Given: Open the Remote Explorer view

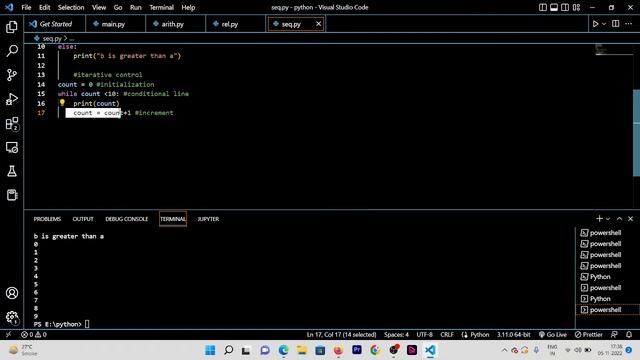Looking at the screenshot, I should (12, 147).
